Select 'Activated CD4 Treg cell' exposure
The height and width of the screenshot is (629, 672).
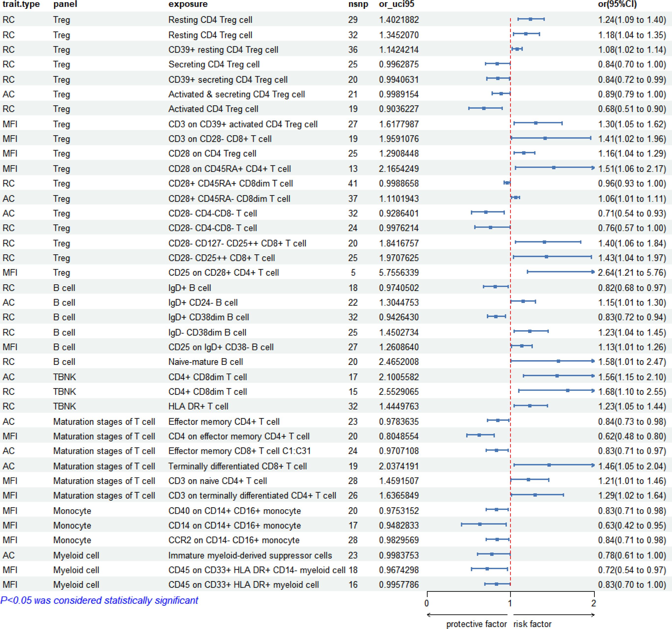213,109
